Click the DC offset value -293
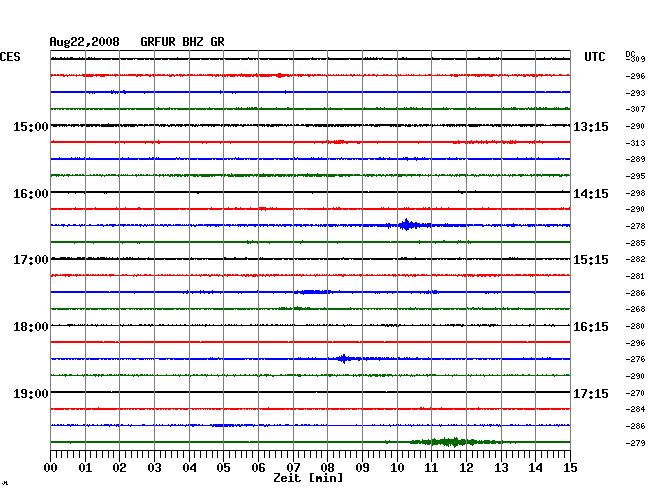The height and width of the screenshot is (494, 650). [x=635, y=93]
